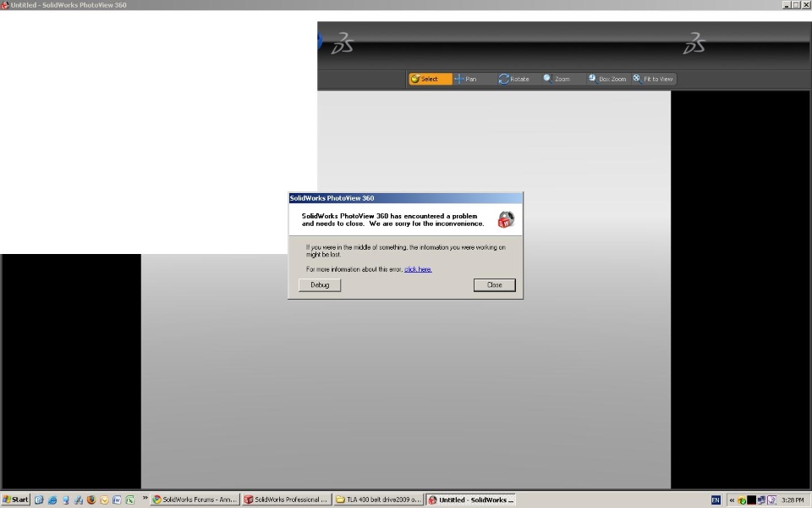Expand the quick launch overflow chevron
812x508 pixels.
tap(145, 498)
